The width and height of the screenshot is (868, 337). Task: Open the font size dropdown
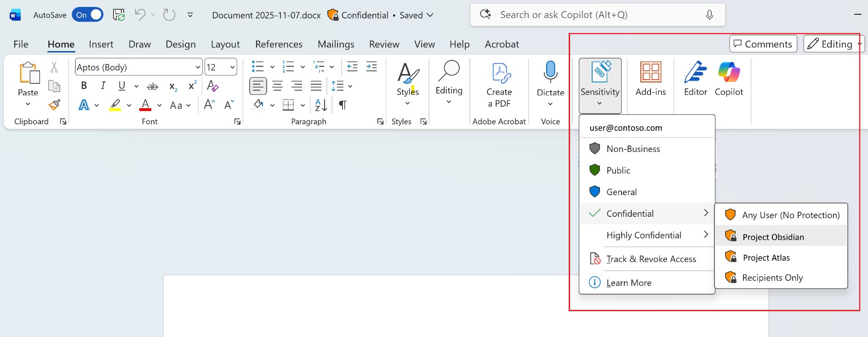point(232,67)
